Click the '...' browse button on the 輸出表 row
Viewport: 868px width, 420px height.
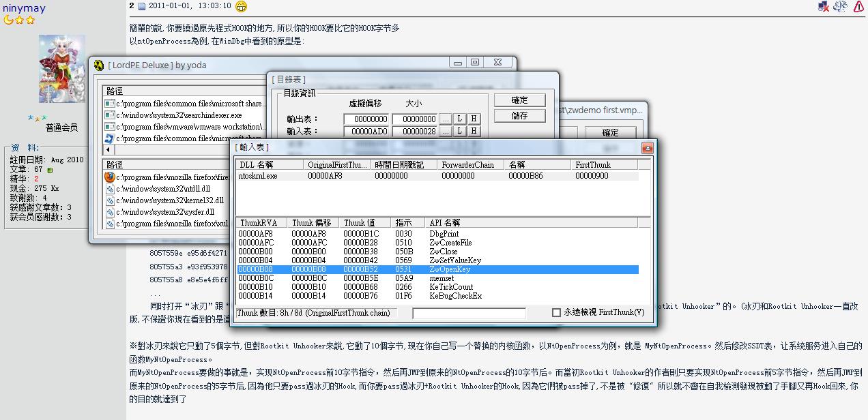pyautogui.click(x=446, y=119)
